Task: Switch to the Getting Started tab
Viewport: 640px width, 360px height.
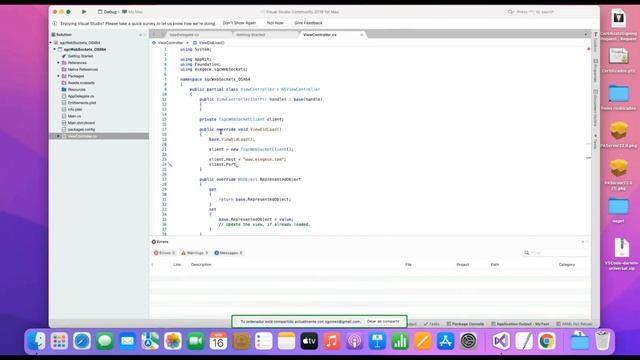Action: click(251, 35)
